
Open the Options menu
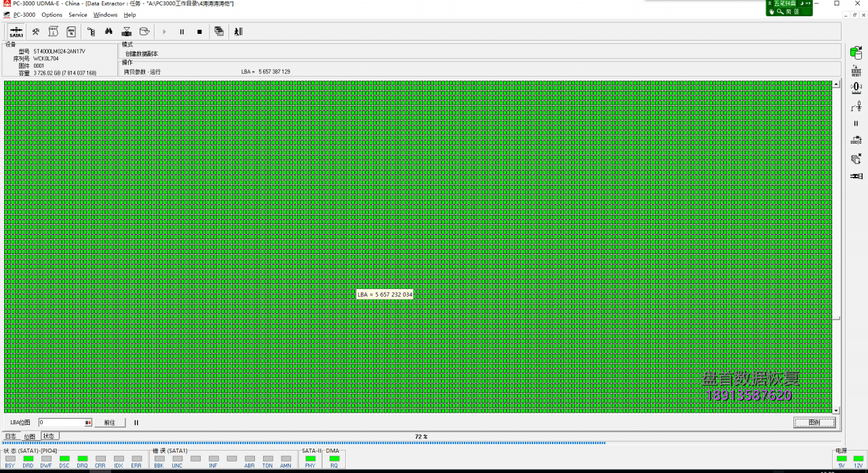pos(52,14)
